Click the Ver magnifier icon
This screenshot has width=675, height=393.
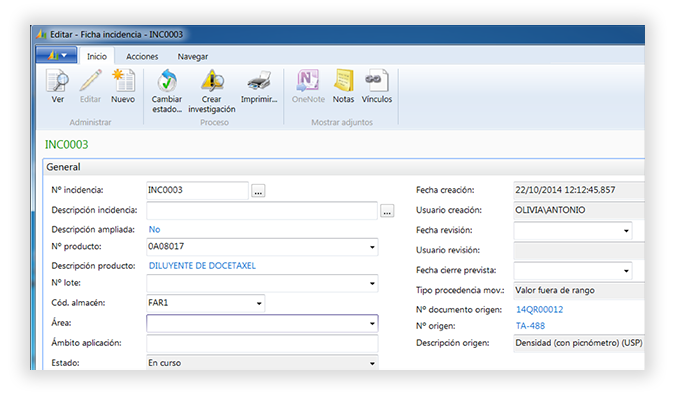point(57,81)
